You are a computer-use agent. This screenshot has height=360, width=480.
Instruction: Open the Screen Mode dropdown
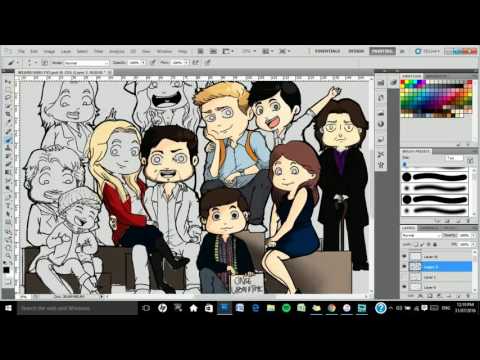pyautogui.click(x=284, y=51)
